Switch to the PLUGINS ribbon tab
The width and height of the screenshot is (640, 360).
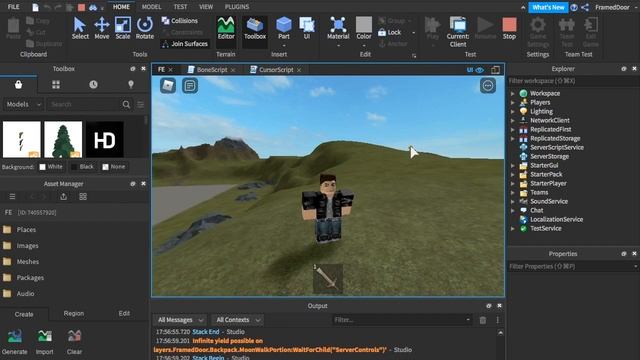(x=237, y=7)
